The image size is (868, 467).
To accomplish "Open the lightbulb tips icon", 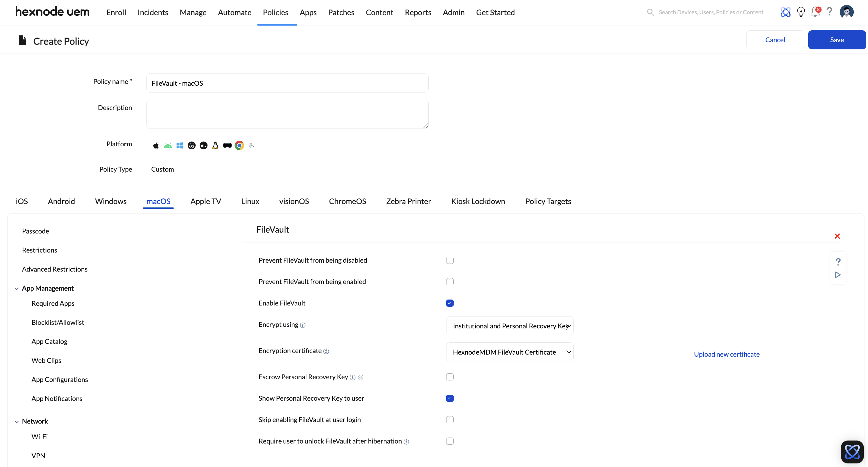I will tap(801, 12).
